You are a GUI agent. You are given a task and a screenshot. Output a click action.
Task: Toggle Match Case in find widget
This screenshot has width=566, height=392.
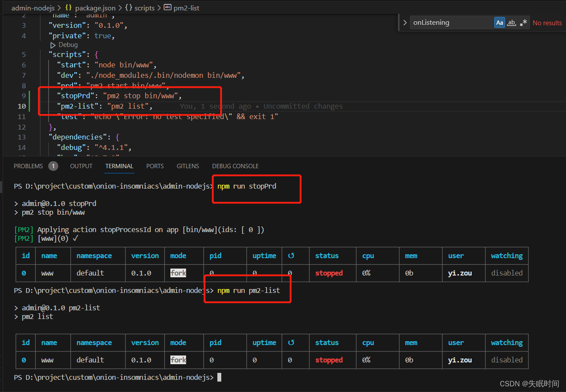[x=499, y=23]
